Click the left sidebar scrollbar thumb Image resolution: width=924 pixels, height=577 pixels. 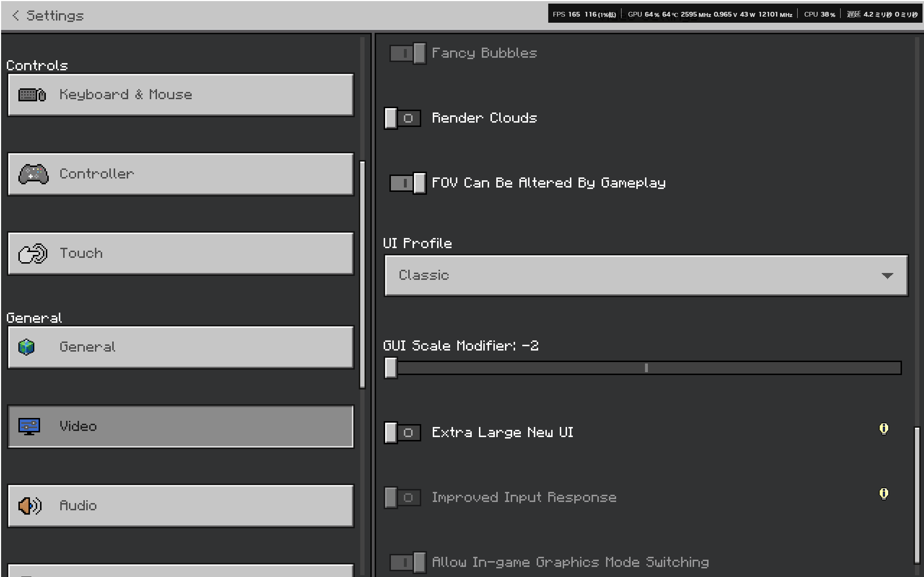tap(362, 275)
